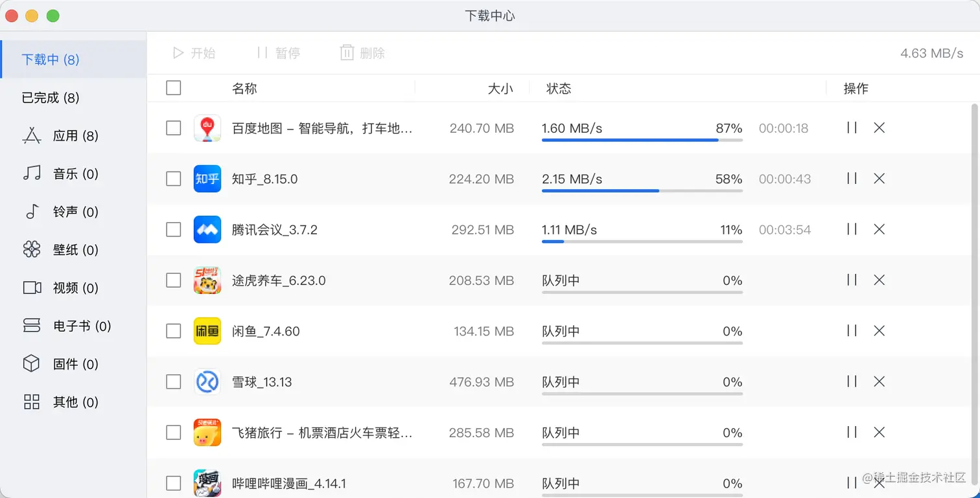
Task: Check the 飞猪旅行 row checkbox
Action: 174,433
